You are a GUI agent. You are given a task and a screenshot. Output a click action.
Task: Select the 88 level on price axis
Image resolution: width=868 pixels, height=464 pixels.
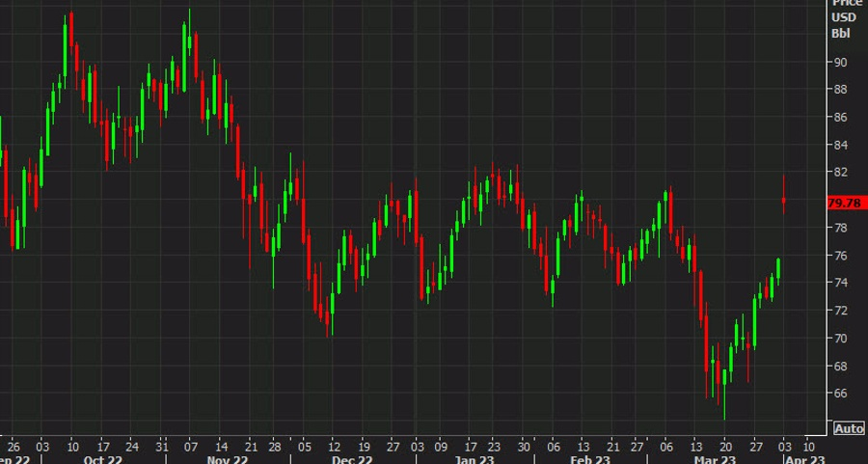[840, 90]
